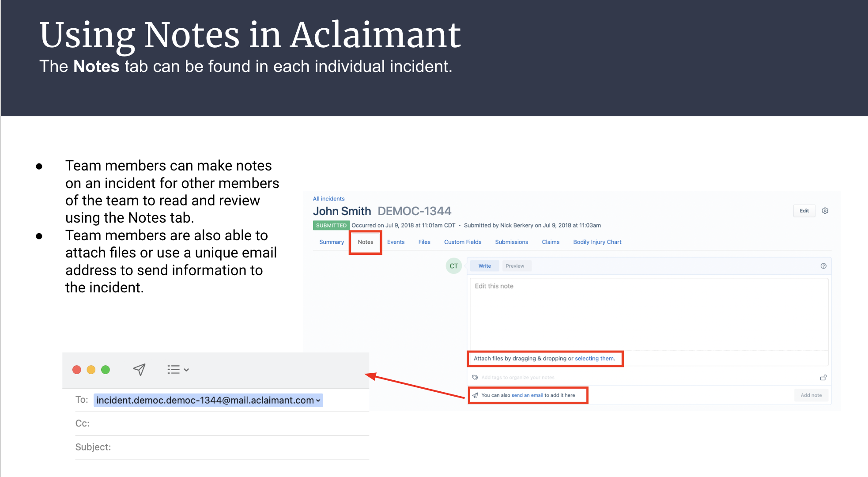The width and height of the screenshot is (868, 477).
Task: Expand the recipient address dropdown in To field
Action: 317,400
